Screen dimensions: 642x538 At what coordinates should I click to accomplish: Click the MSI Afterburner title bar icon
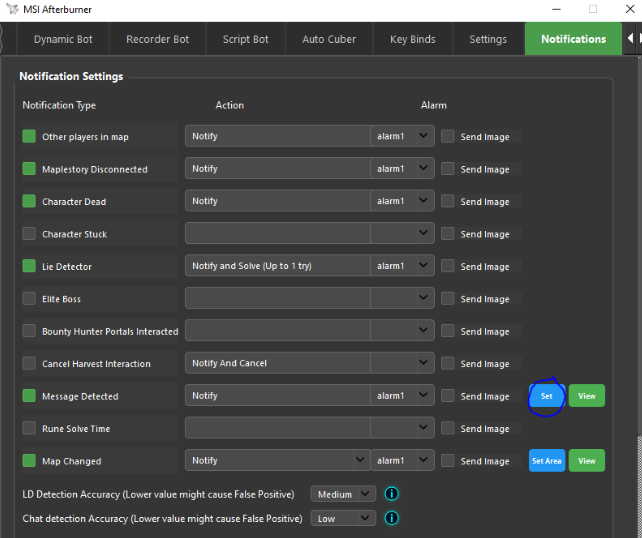tap(10, 8)
